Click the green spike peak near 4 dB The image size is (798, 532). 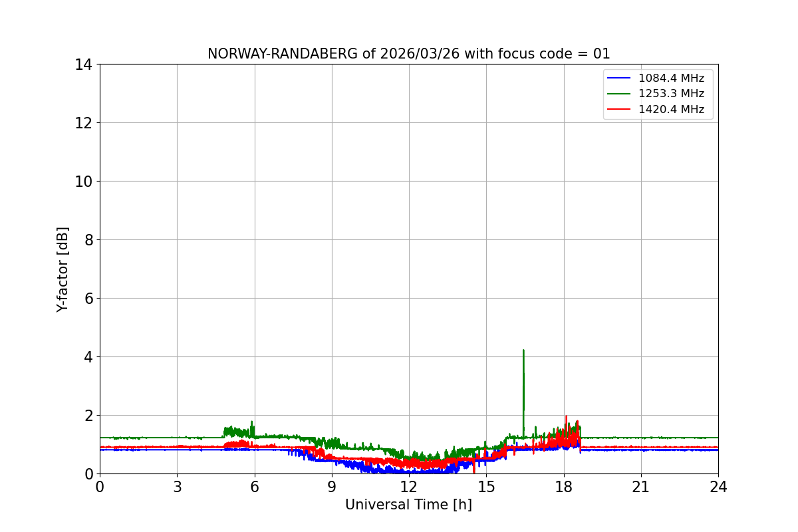tap(523, 350)
